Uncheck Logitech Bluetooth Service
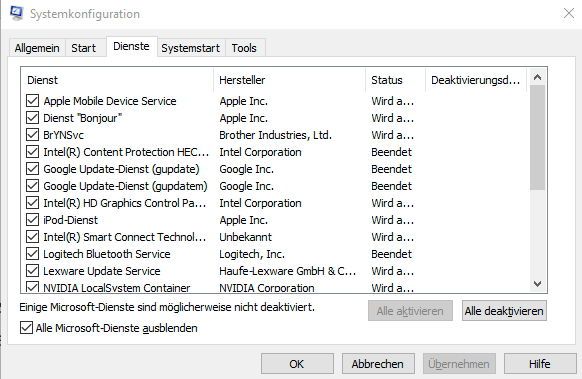582x379 pixels. 32,254
